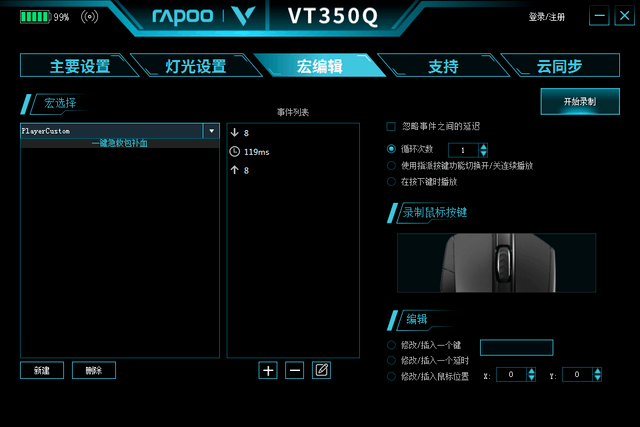The width and height of the screenshot is (640, 427).
Task: Click the 开始录制 button
Action: [580, 101]
